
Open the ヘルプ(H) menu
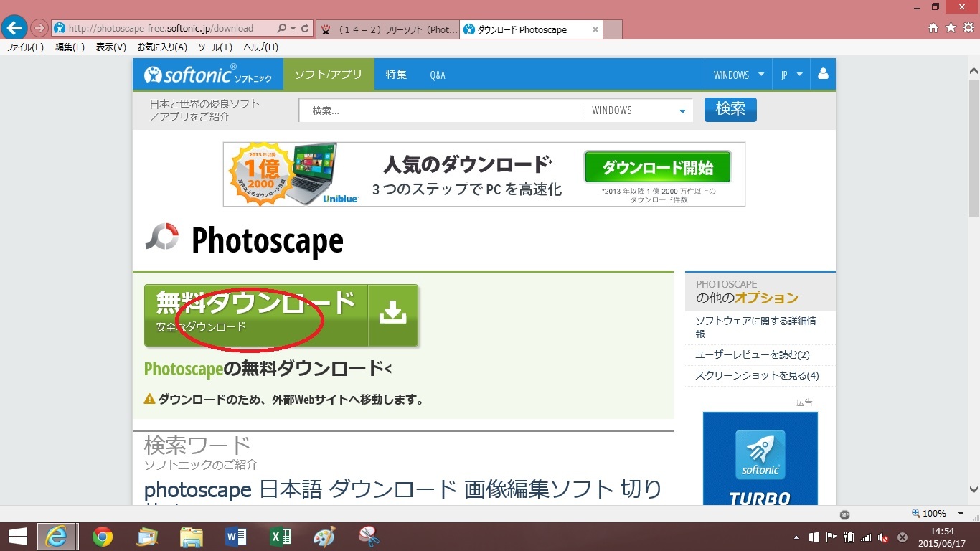[261, 47]
